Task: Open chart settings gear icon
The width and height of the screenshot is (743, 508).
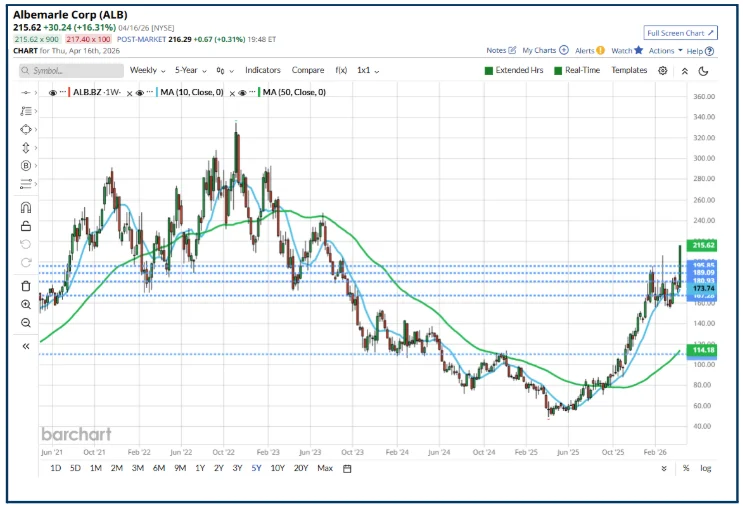Action: click(x=662, y=71)
